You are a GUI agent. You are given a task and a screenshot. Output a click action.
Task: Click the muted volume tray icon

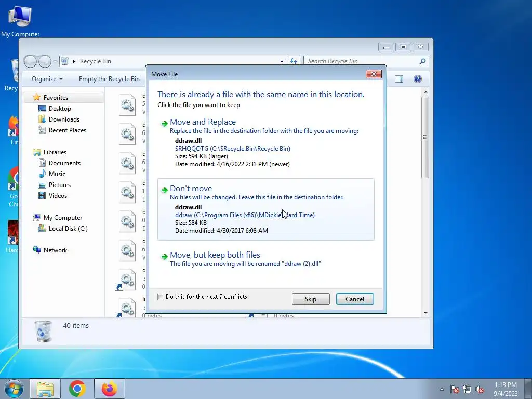480,389
